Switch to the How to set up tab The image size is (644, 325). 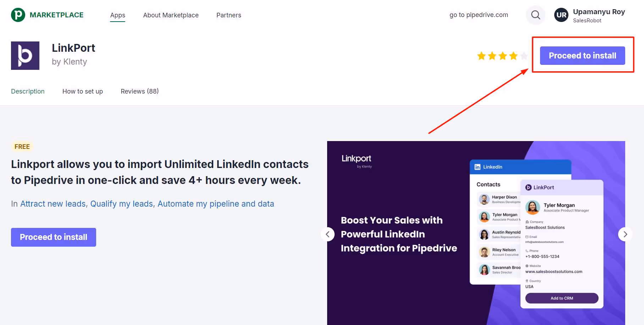click(x=82, y=91)
